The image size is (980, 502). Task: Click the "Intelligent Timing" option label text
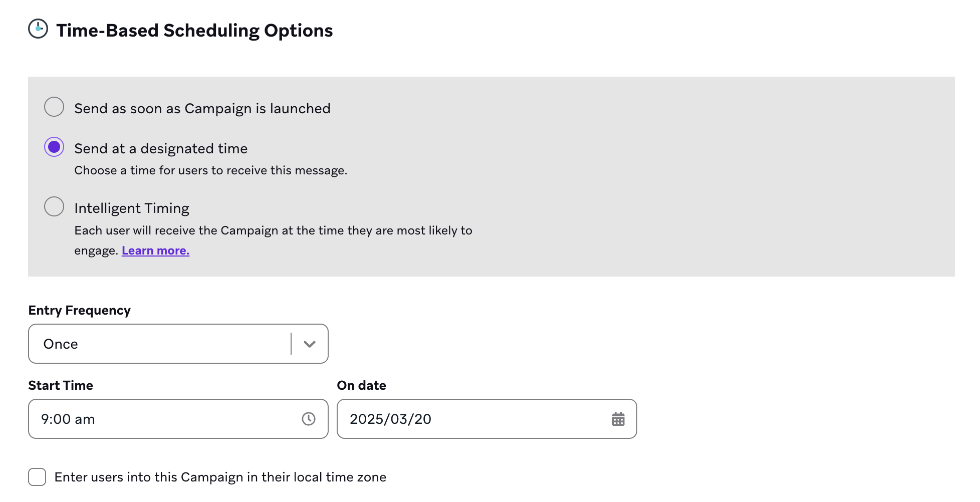point(132,208)
